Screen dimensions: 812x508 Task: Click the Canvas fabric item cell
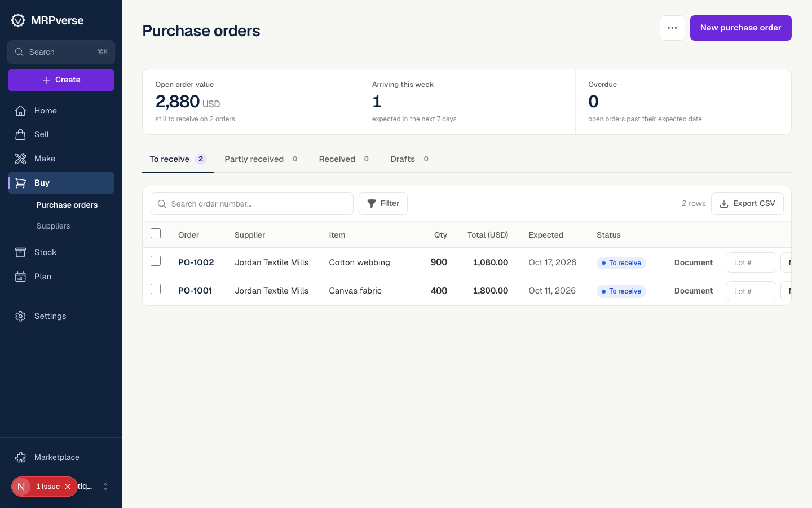click(355, 291)
